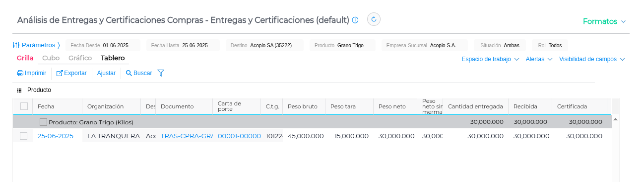Click the Producto grouping chip

pyautogui.click(x=39, y=90)
